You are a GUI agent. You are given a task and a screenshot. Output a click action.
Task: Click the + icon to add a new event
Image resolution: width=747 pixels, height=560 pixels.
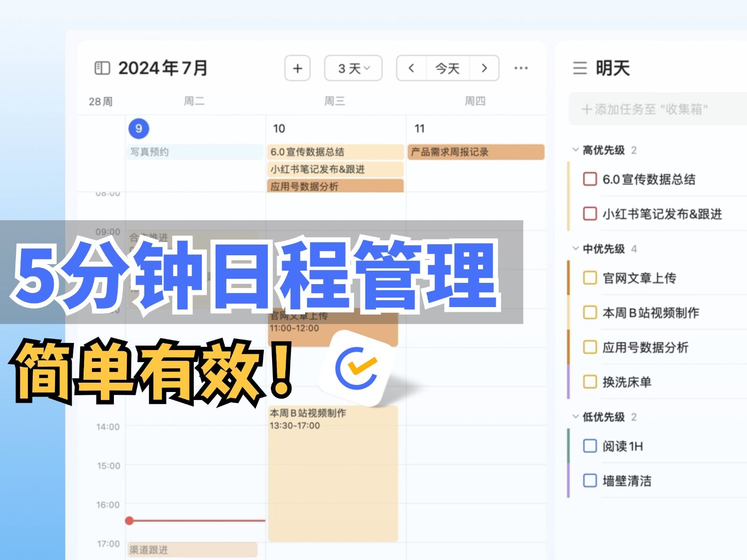coord(297,68)
